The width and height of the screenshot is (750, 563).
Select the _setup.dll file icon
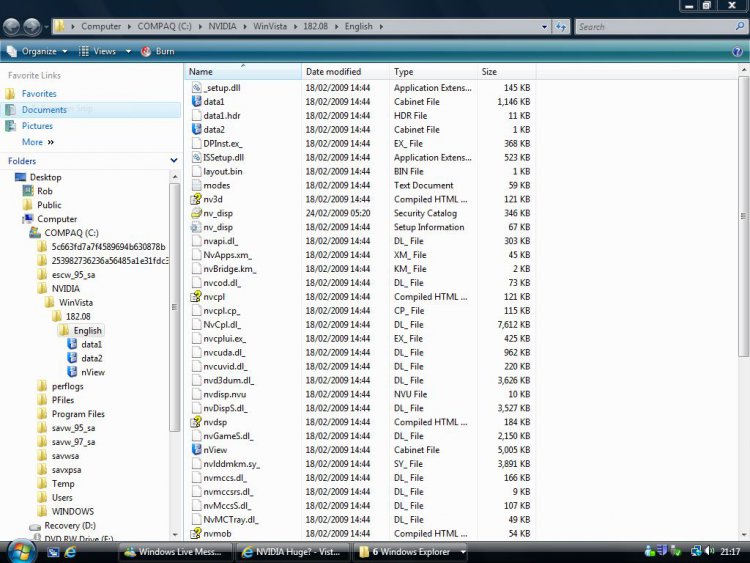click(196, 88)
